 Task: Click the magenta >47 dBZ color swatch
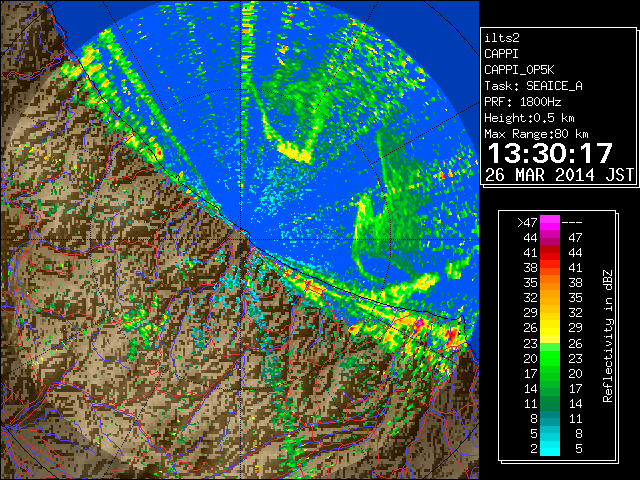[550, 223]
